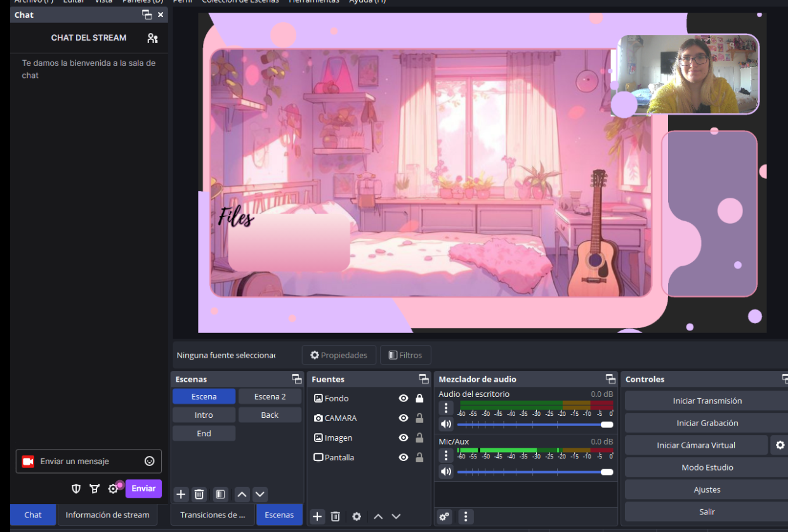The height and width of the screenshot is (532, 788).
Task: Switch to the Chat tab
Action: point(33,515)
